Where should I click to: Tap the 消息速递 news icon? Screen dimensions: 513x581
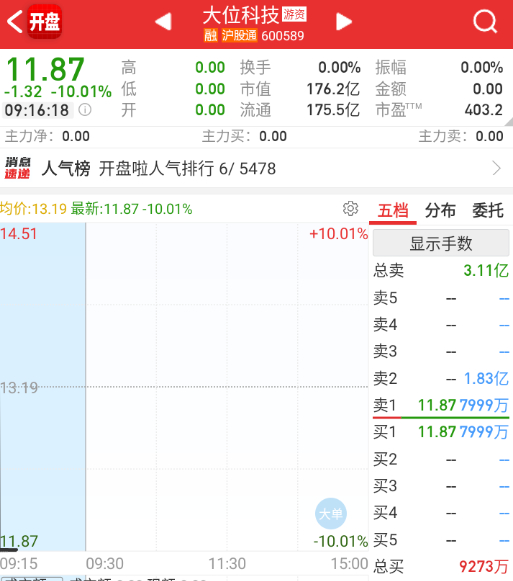(17, 168)
